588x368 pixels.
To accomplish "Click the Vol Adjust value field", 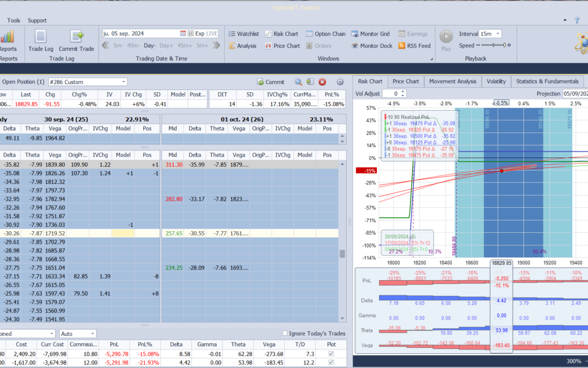I will 391,94.
